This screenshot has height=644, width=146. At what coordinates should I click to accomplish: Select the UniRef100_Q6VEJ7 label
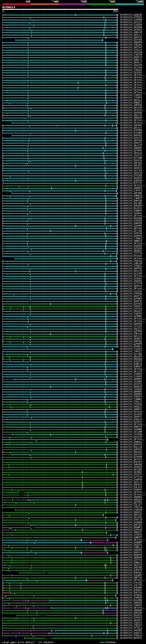tap(131, 62)
